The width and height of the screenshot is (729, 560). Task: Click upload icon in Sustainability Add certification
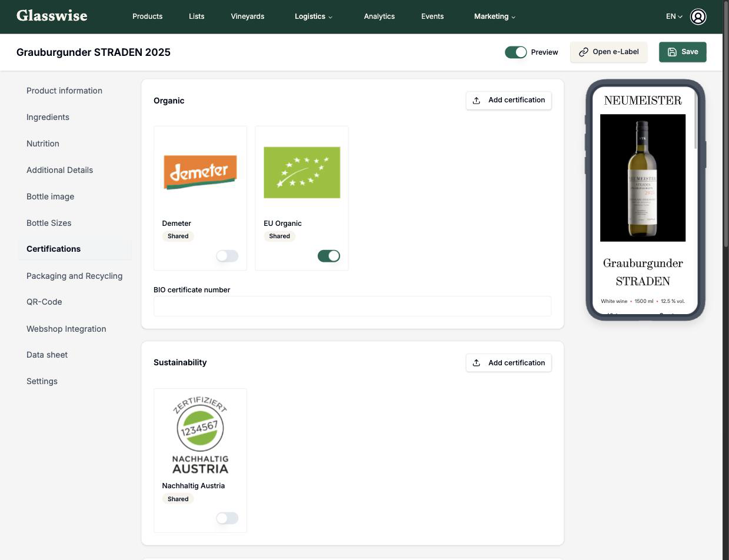477,363
